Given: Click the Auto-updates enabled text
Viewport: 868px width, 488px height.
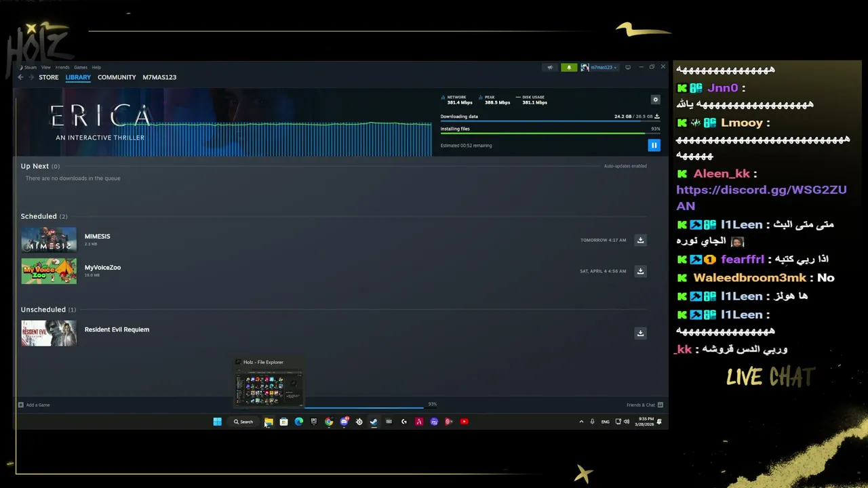Looking at the screenshot, I should 625,166.
